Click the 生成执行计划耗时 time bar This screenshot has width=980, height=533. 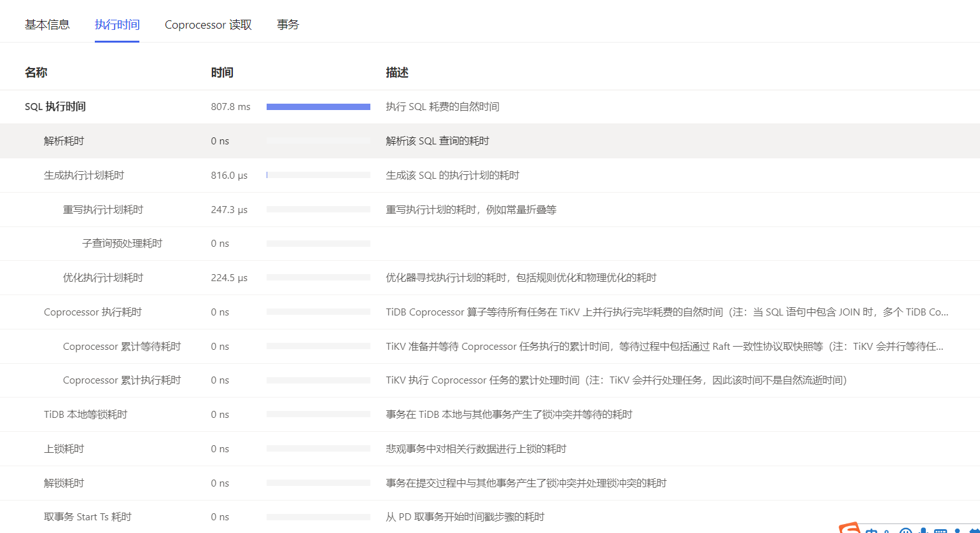point(318,175)
